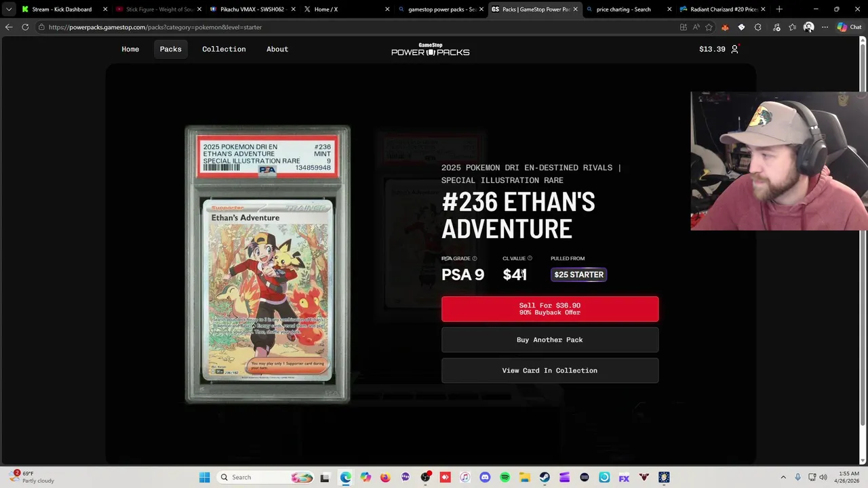Click Sell For $36.90 buyback button
This screenshot has width=868, height=488.
coord(550,309)
